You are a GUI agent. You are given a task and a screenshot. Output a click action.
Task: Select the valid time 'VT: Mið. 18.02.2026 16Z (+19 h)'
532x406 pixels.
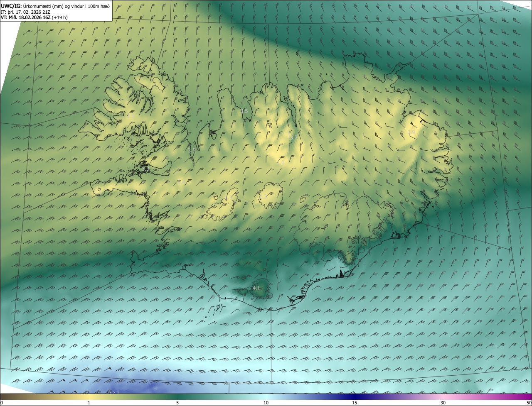[x=34, y=17]
